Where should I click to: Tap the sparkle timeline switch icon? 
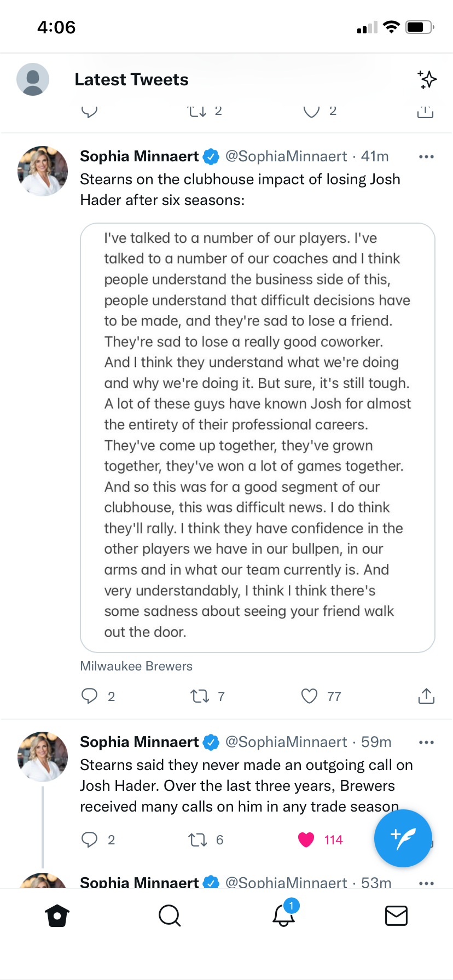pos(427,80)
